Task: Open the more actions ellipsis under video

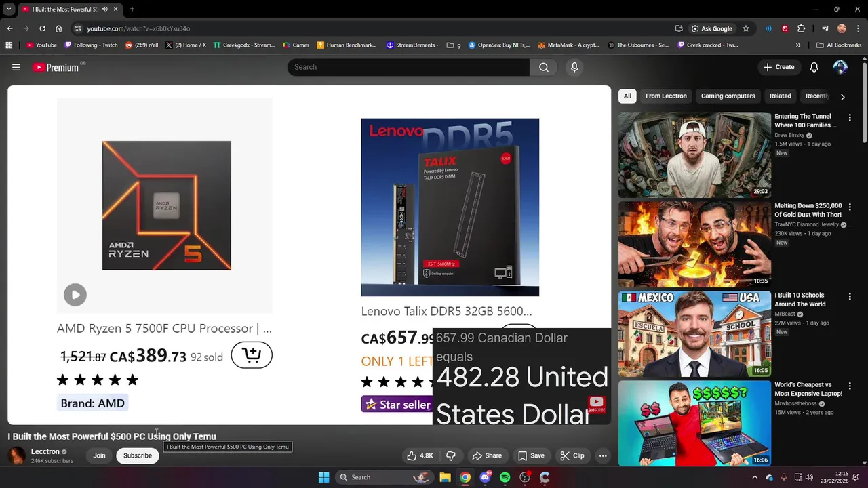Action: (603, 455)
